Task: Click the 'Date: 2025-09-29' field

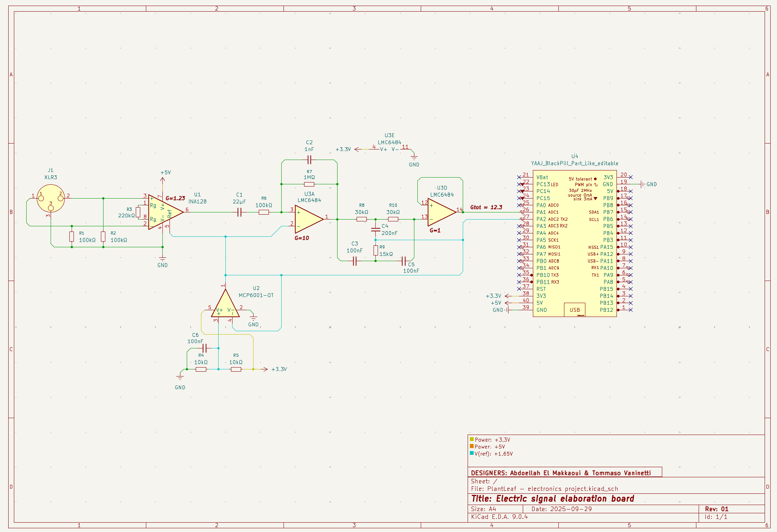Action: click(x=562, y=509)
